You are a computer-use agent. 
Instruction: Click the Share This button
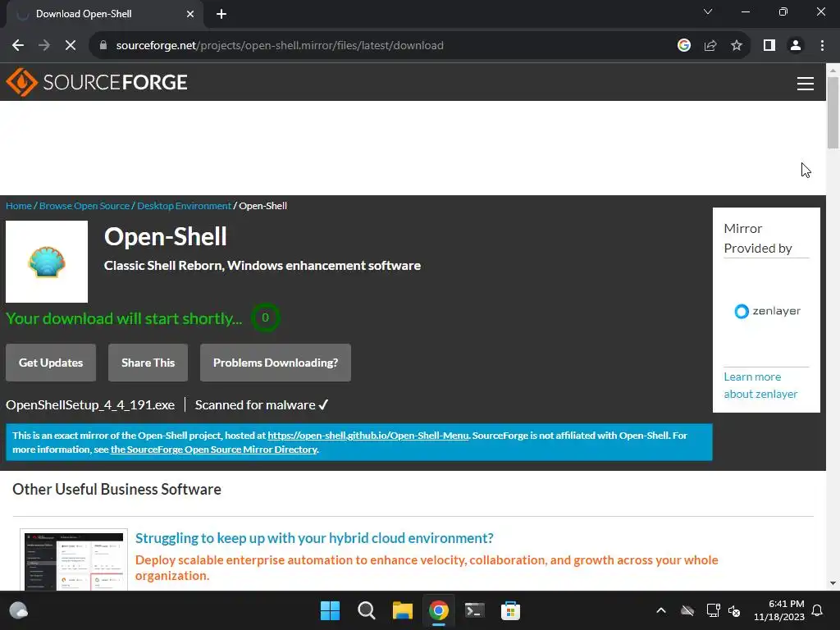148,363
